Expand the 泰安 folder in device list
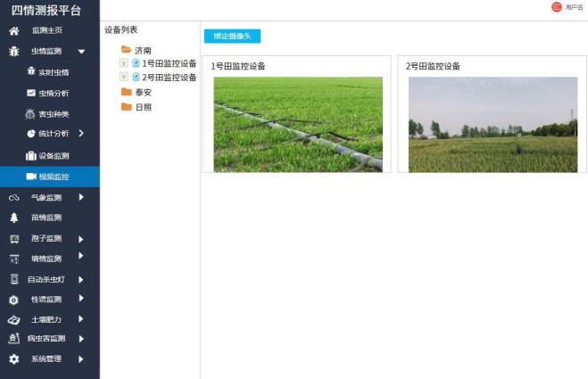This screenshot has width=588, height=379. coord(127,92)
